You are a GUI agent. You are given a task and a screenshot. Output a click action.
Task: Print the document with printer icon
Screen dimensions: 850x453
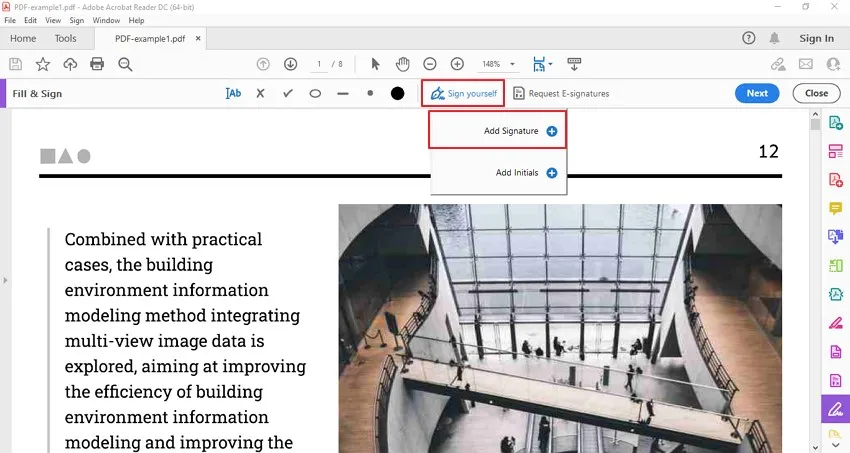pyautogui.click(x=97, y=64)
